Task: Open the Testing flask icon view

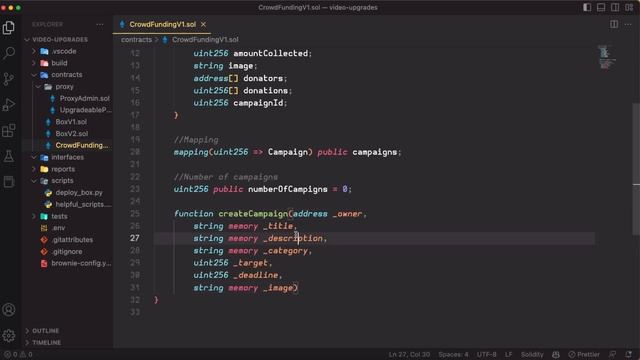Action: (x=9, y=156)
